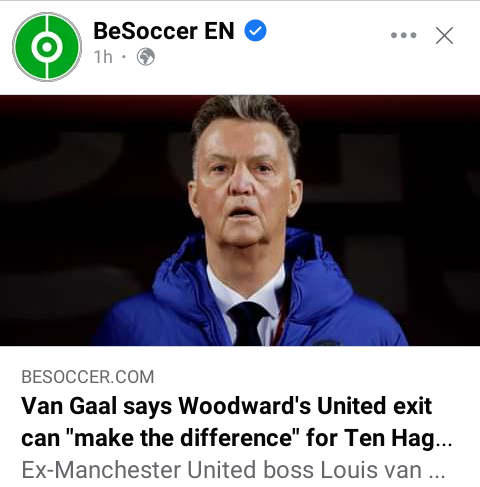This screenshot has height=487, width=480.
Task: Click description "Ex-Manchester United boss Louis van"
Action: click(221, 470)
